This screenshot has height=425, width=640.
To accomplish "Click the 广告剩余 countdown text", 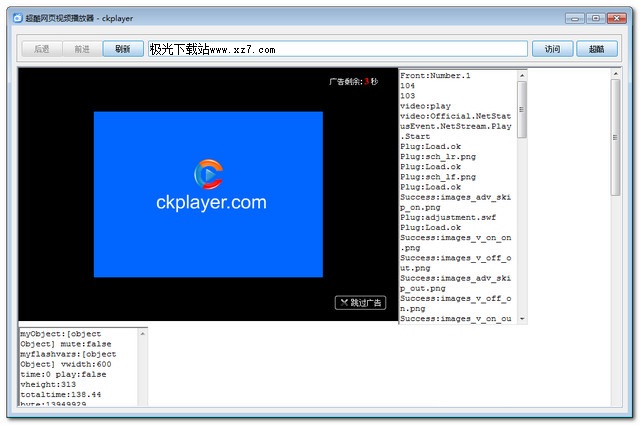I will click(353, 82).
